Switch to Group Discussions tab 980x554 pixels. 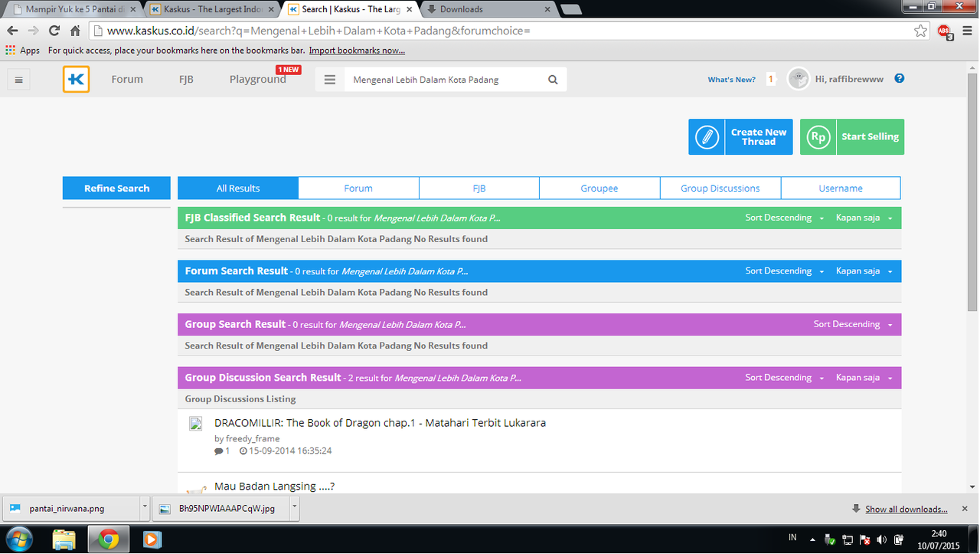pos(720,188)
